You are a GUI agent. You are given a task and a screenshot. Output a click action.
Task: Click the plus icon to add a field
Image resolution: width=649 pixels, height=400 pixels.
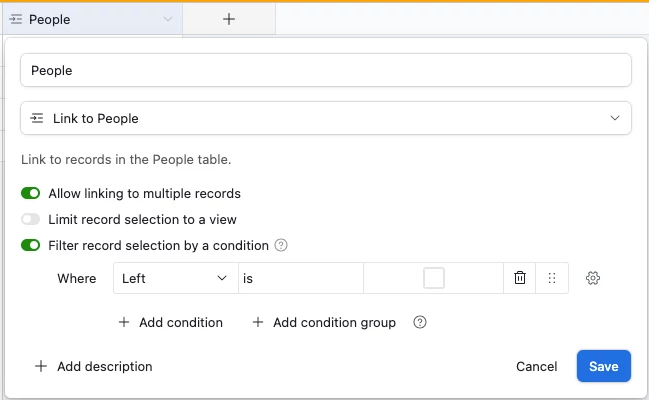(228, 19)
